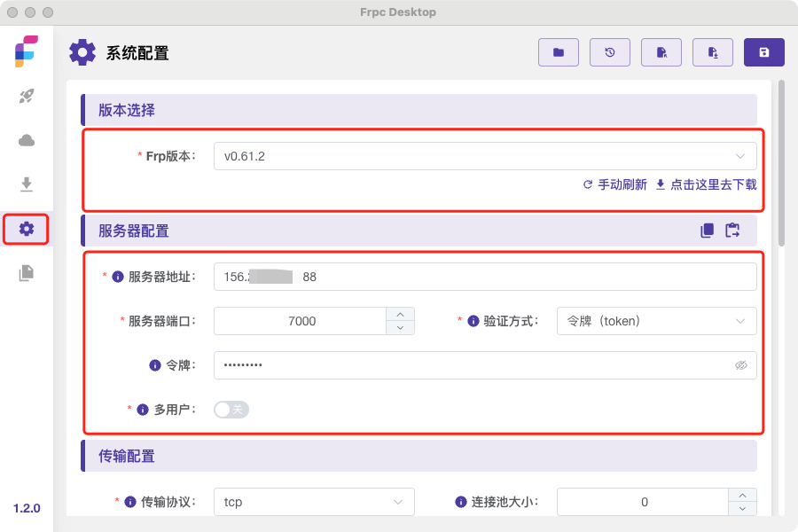This screenshot has width=798, height=532.
Task: Close the Frpc Desktop window
Action: coord(12,12)
